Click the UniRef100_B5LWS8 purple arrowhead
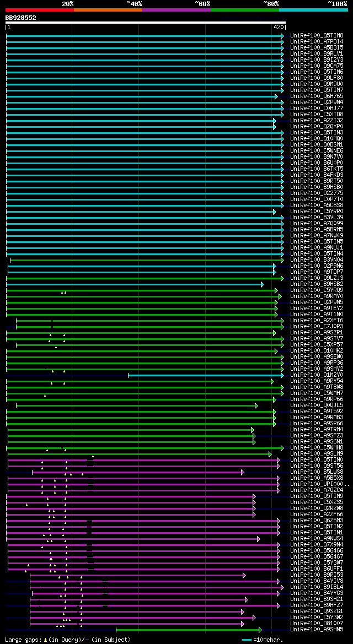This screenshot has height=644, width=353. pyautogui.click(x=243, y=472)
